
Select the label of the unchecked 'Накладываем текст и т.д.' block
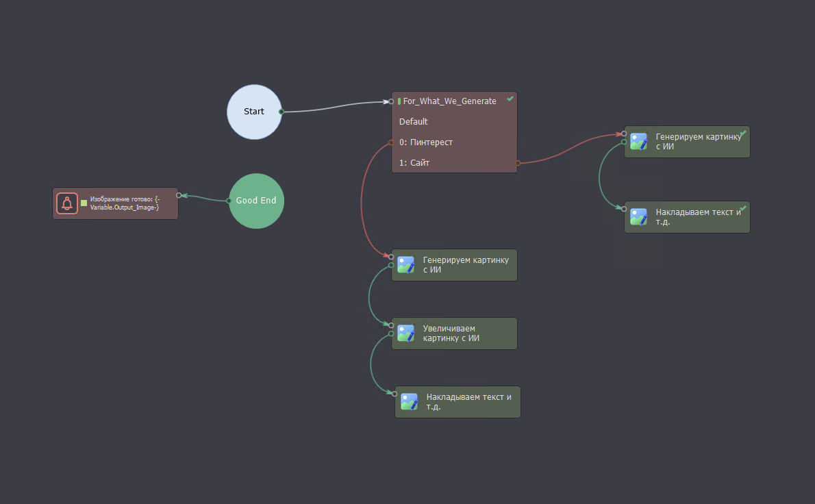pos(469,402)
